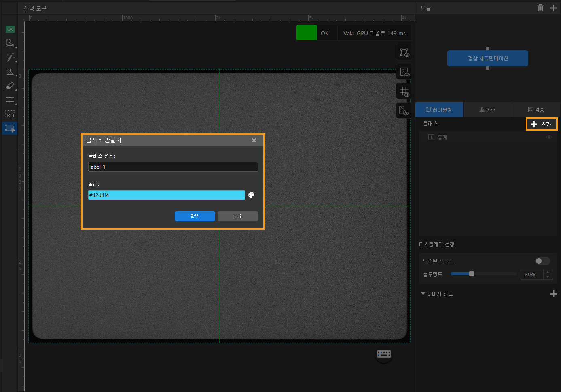
Task: Activate the selection arrow tool
Action: (10, 129)
